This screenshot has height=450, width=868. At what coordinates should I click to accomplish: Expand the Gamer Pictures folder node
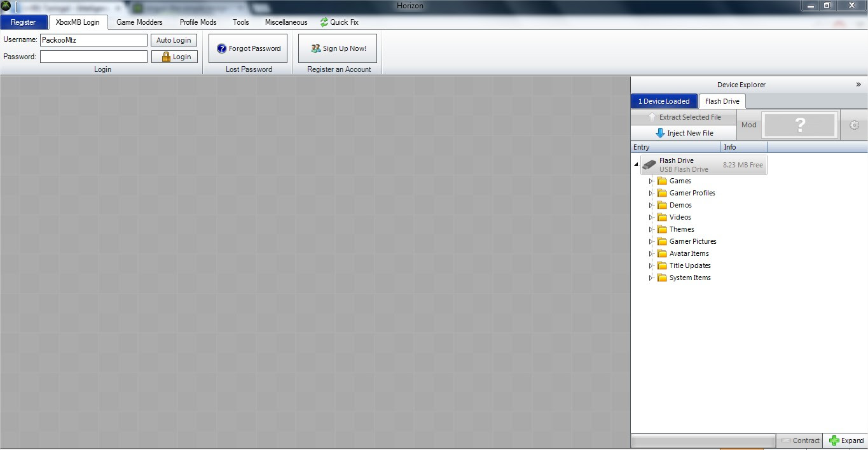click(x=651, y=242)
